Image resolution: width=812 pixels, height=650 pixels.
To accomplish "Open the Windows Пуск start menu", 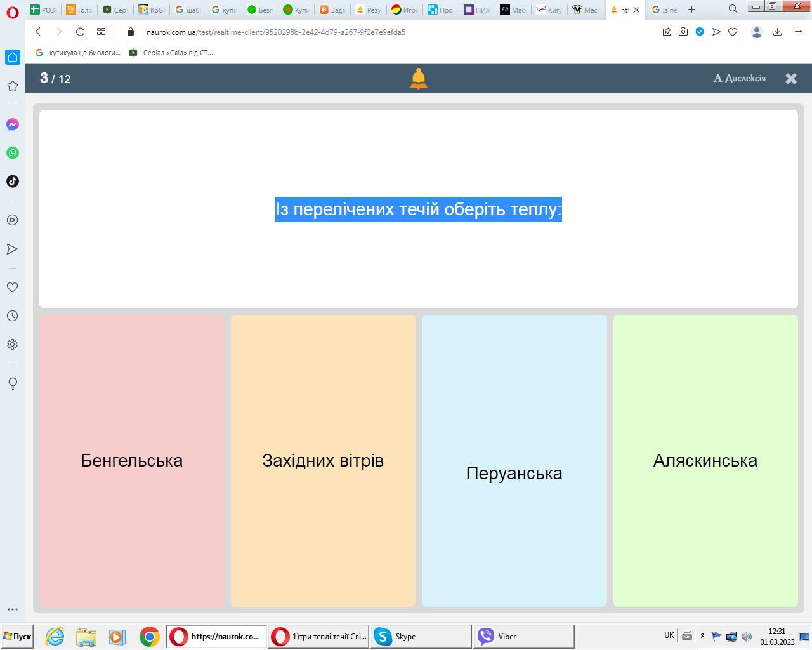I will 17,636.
